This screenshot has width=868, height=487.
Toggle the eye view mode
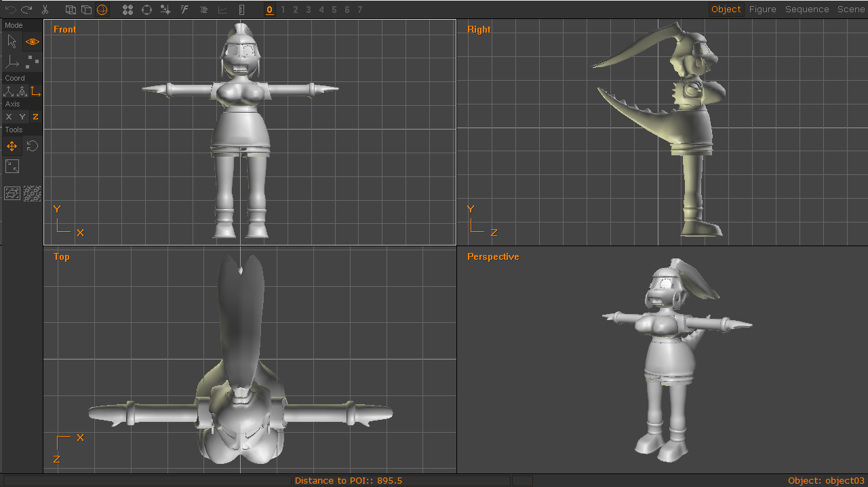[33, 41]
